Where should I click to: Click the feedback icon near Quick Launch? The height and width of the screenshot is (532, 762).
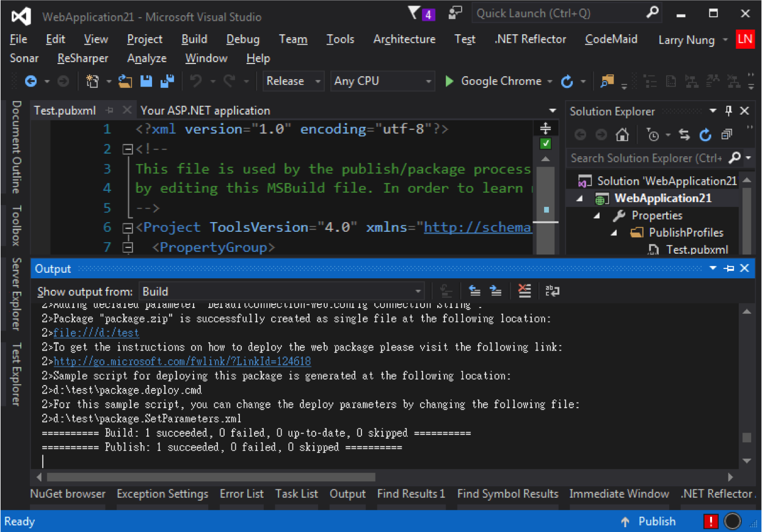[x=455, y=13]
